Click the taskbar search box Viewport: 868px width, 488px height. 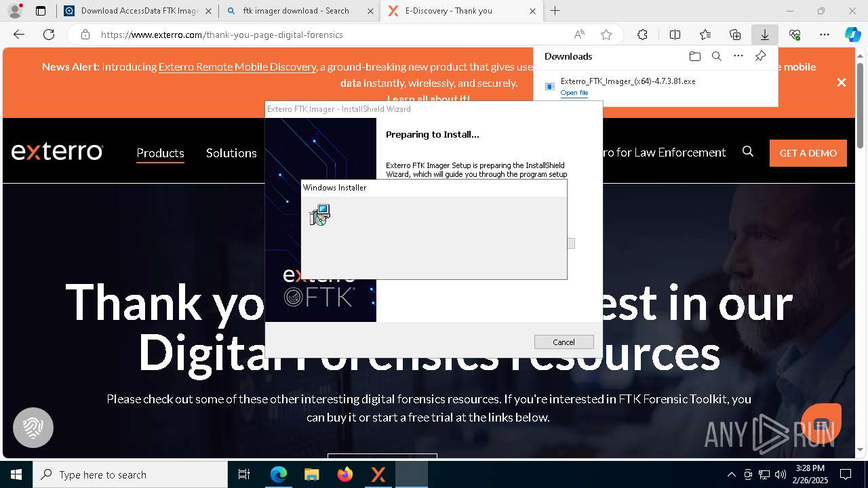coord(130,474)
